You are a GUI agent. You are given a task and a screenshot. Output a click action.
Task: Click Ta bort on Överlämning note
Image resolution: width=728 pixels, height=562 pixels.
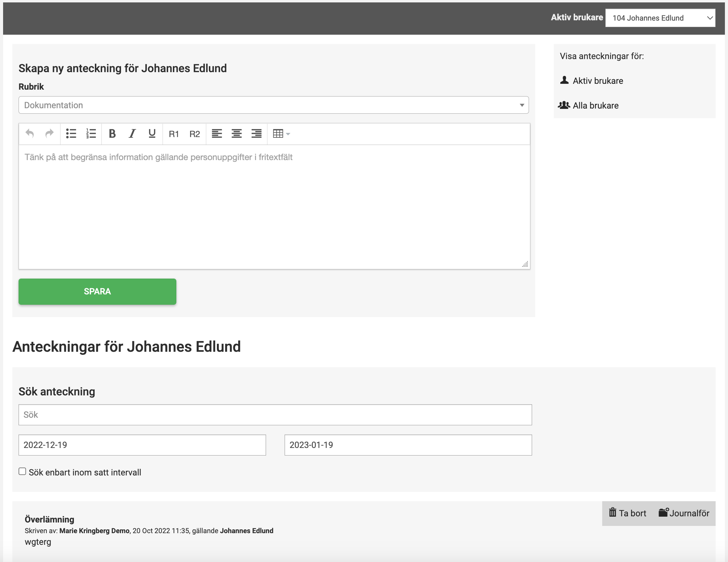tap(628, 513)
